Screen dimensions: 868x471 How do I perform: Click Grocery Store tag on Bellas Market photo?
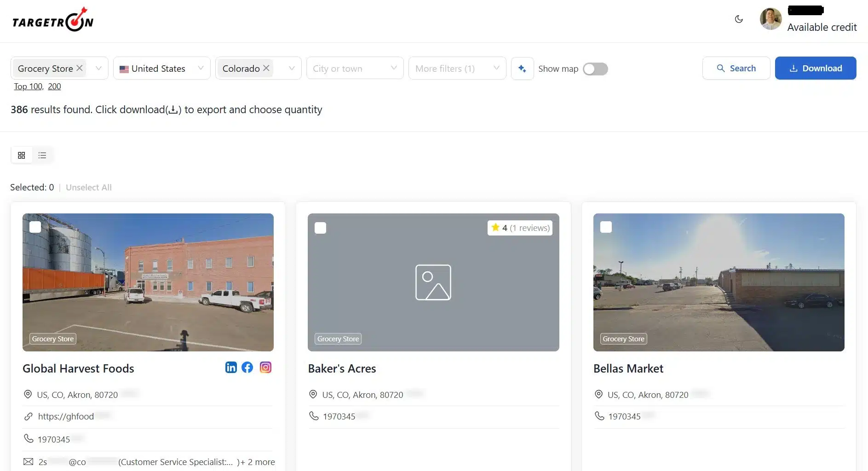point(623,339)
